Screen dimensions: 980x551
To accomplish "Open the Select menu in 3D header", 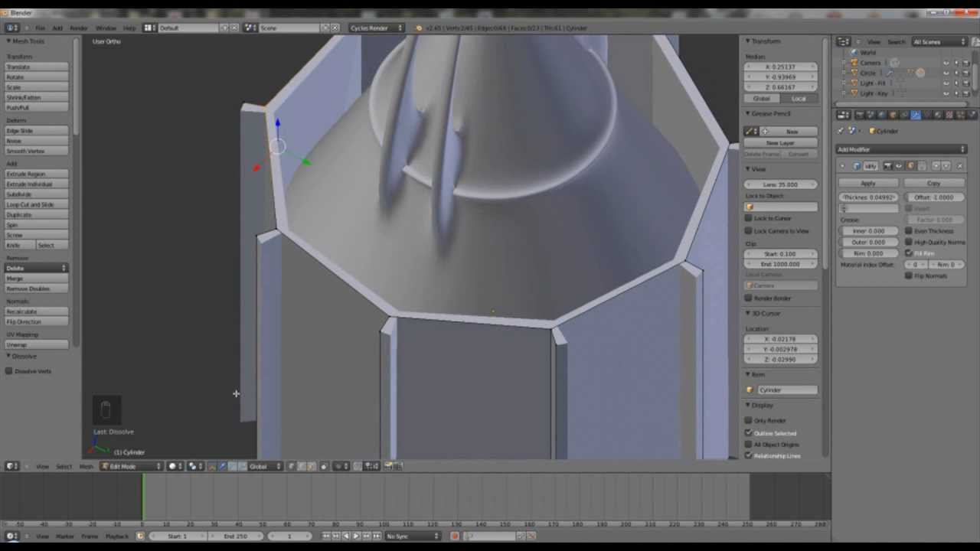I will pos(64,466).
